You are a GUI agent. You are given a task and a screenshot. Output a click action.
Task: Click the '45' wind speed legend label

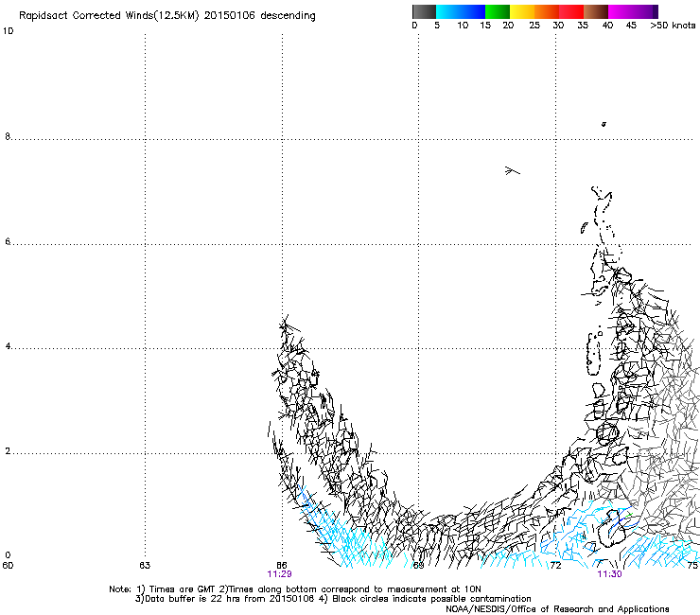[631, 26]
